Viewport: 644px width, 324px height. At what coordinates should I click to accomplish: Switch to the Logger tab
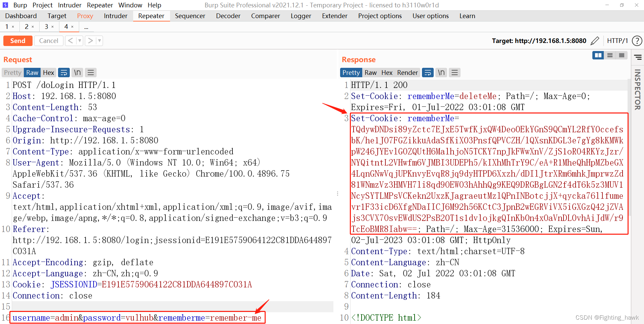301,16
